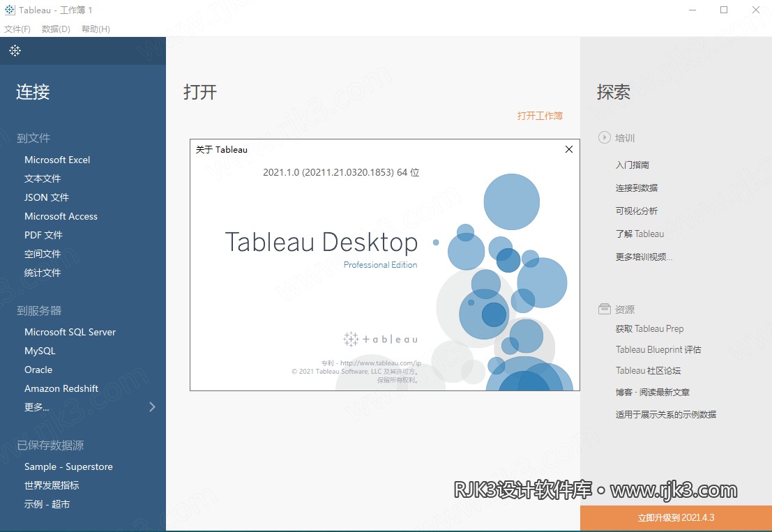This screenshot has width=772, height=532.
Task: Connect to 文本文件
Action: pos(43,178)
